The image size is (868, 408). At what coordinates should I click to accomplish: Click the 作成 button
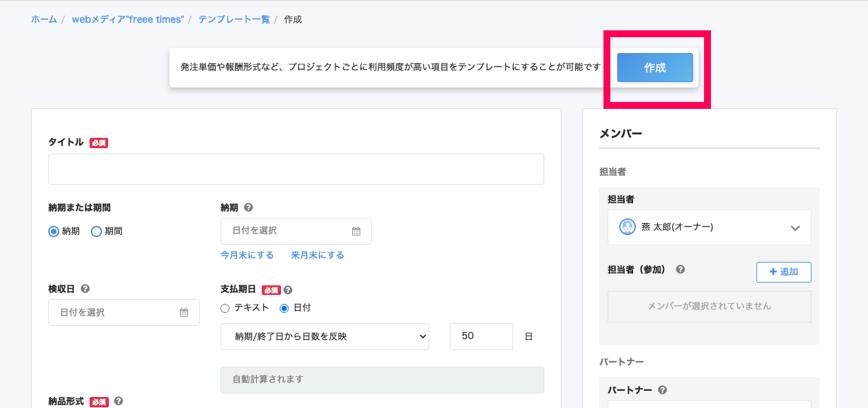[654, 68]
